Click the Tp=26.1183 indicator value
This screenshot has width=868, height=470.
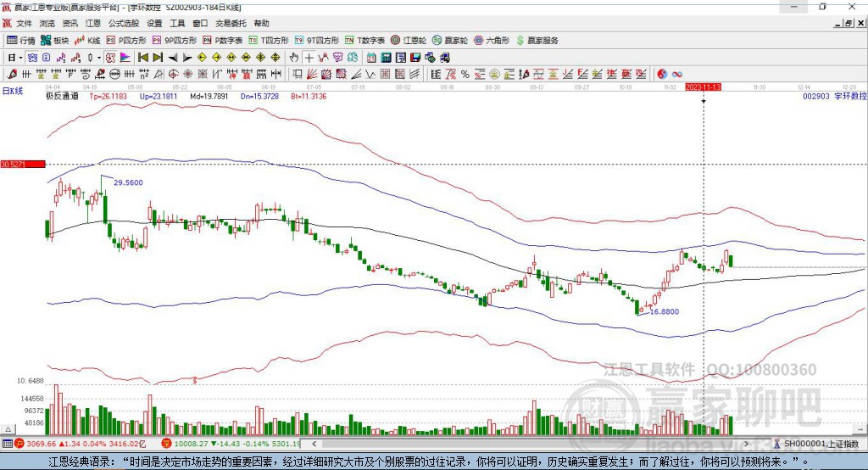click(x=108, y=96)
